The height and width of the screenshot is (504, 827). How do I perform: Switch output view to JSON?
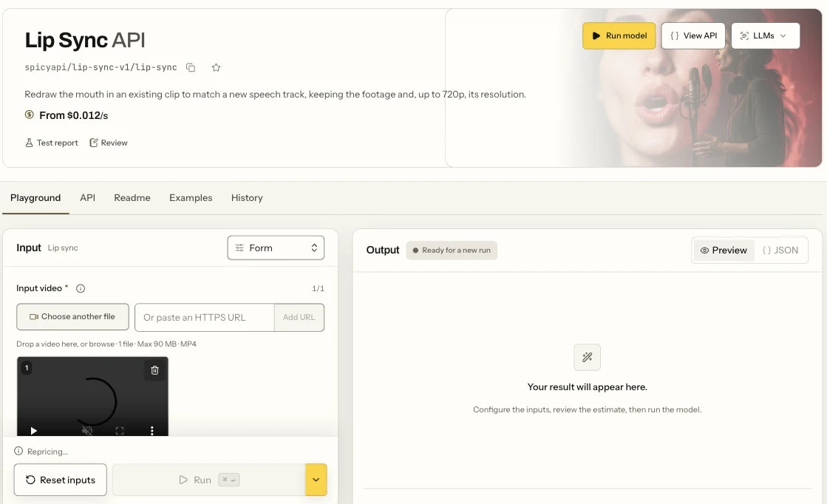click(780, 251)
